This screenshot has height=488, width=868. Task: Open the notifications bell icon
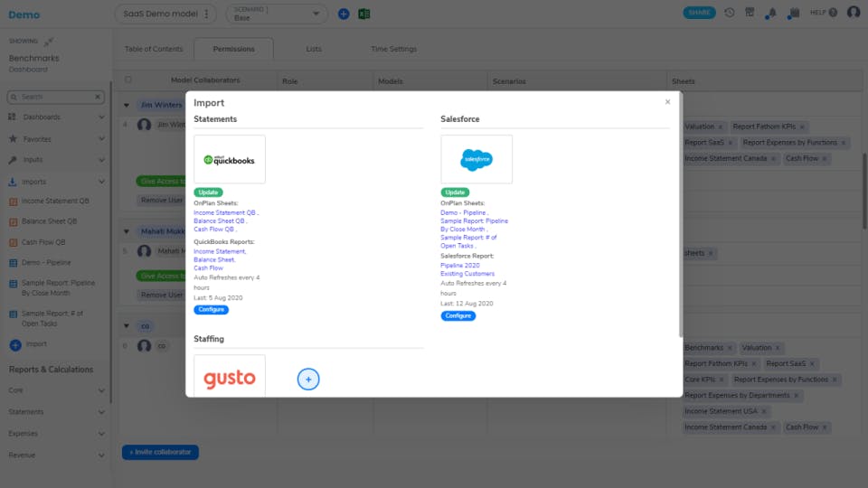770,14
